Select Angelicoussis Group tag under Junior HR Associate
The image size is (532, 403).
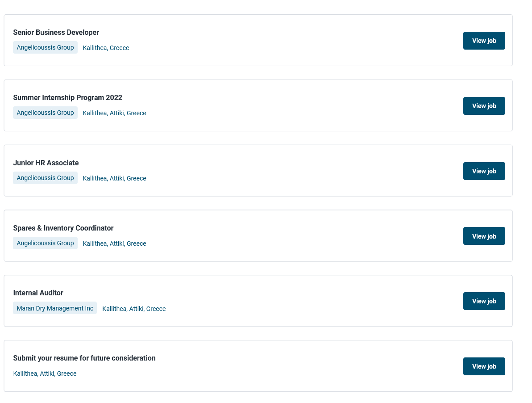45,178
